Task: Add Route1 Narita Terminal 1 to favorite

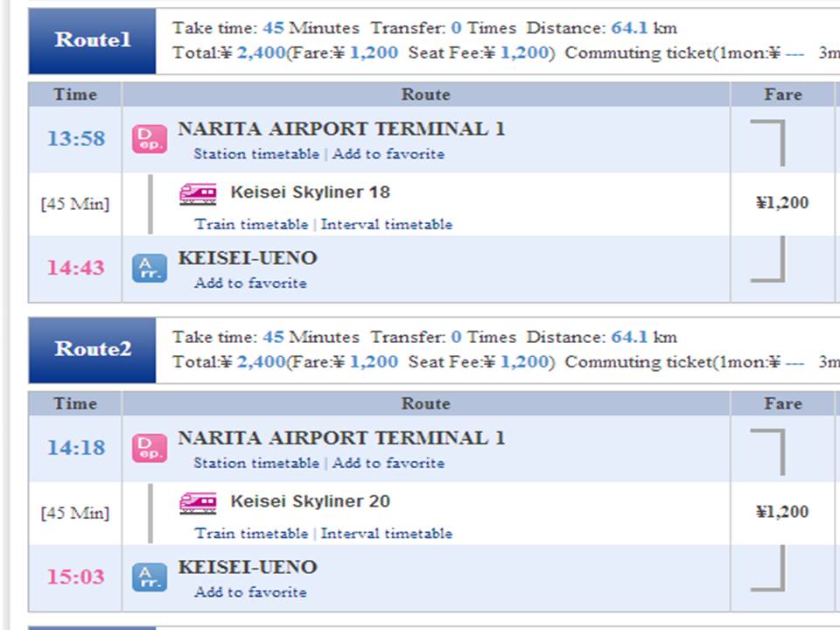Action: 388,154
